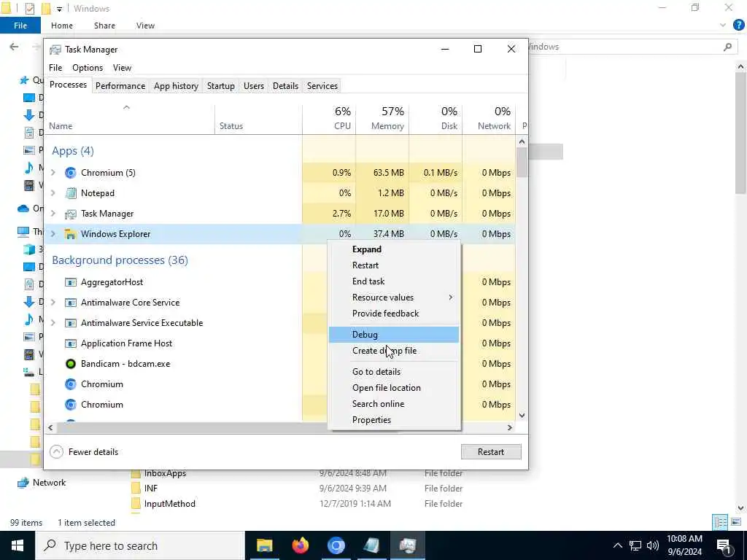Open the Quick Access Toolbar dropdown arrow
This screenshot has width=747, height=560.
[x=59, y=9]
